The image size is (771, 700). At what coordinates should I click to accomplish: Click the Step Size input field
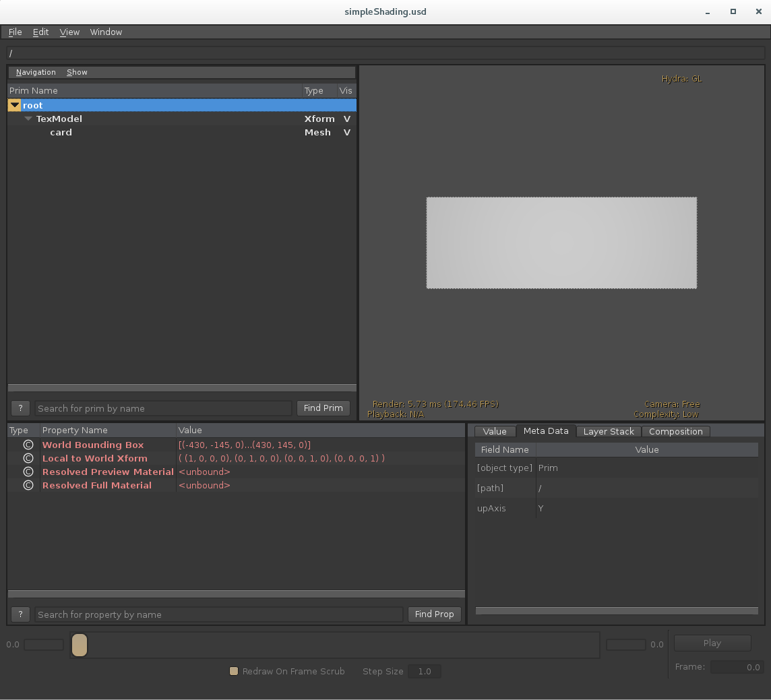424,671
